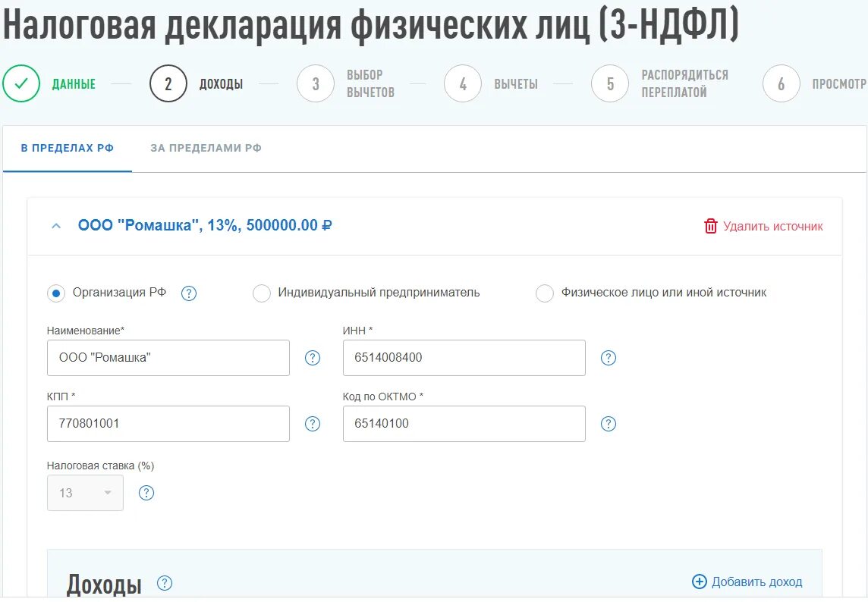Select Физическое лицо или иной источник radio

[544, 293]
